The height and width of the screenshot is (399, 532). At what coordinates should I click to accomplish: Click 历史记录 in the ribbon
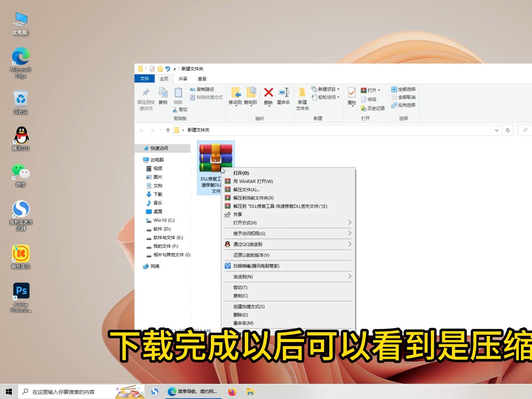[373, 108]
